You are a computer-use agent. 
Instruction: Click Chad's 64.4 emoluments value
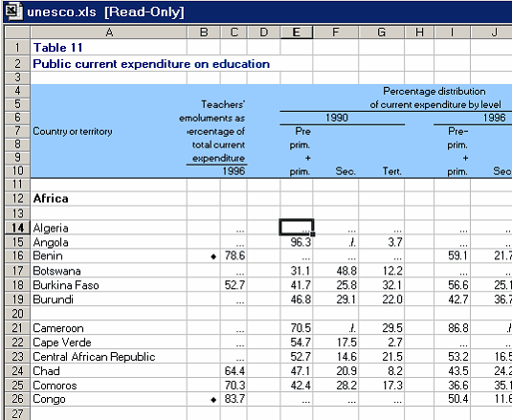(234, 370)
